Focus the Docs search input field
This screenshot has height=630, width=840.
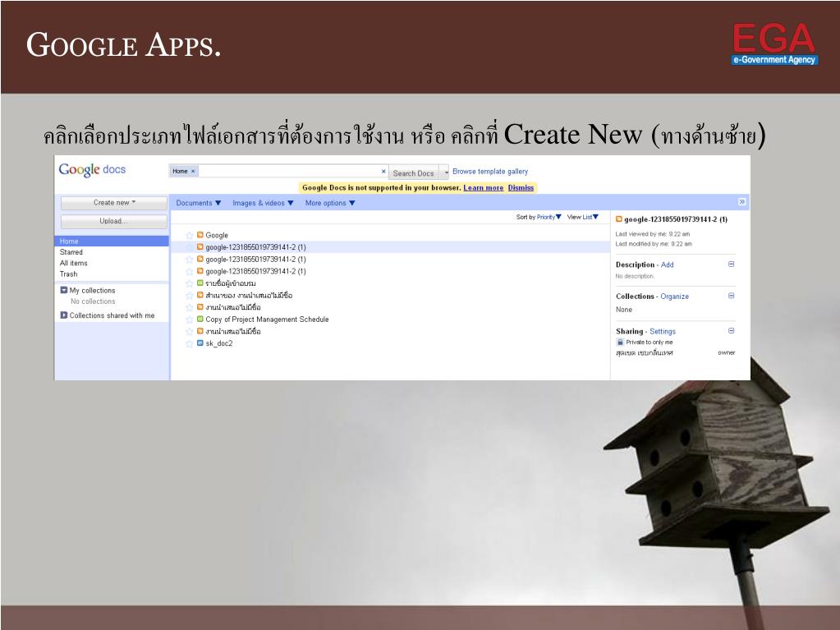click(x=289, y=172)
